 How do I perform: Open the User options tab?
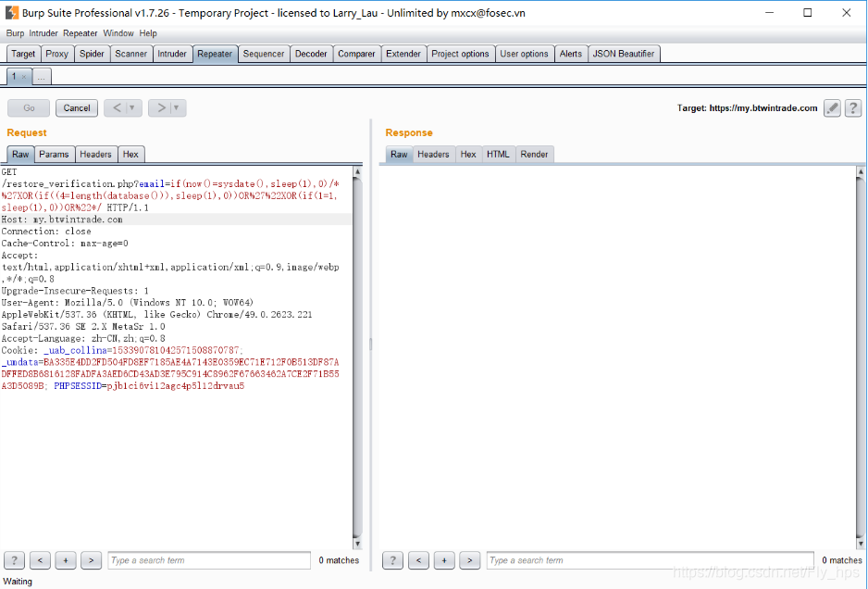coord(525,54)
